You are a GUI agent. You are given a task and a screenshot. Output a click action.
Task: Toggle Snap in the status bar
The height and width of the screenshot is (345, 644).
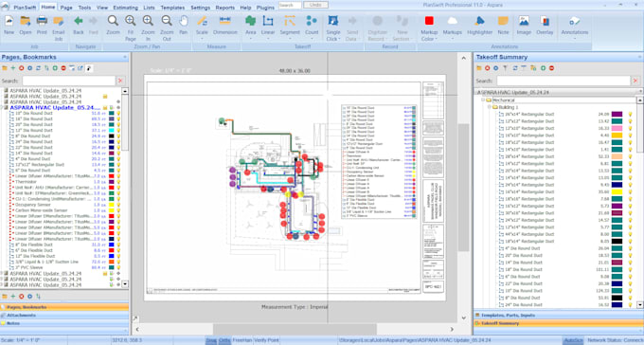click(210, 340)
